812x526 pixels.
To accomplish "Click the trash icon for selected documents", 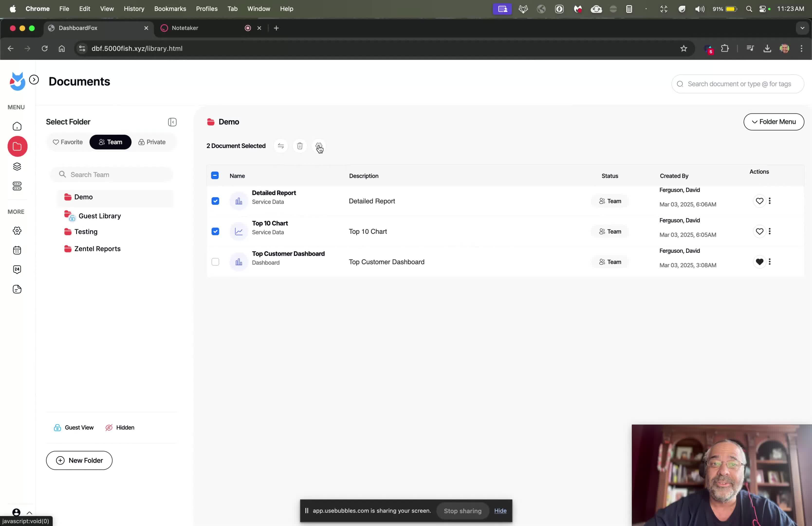I will click(x=300, y=146).
